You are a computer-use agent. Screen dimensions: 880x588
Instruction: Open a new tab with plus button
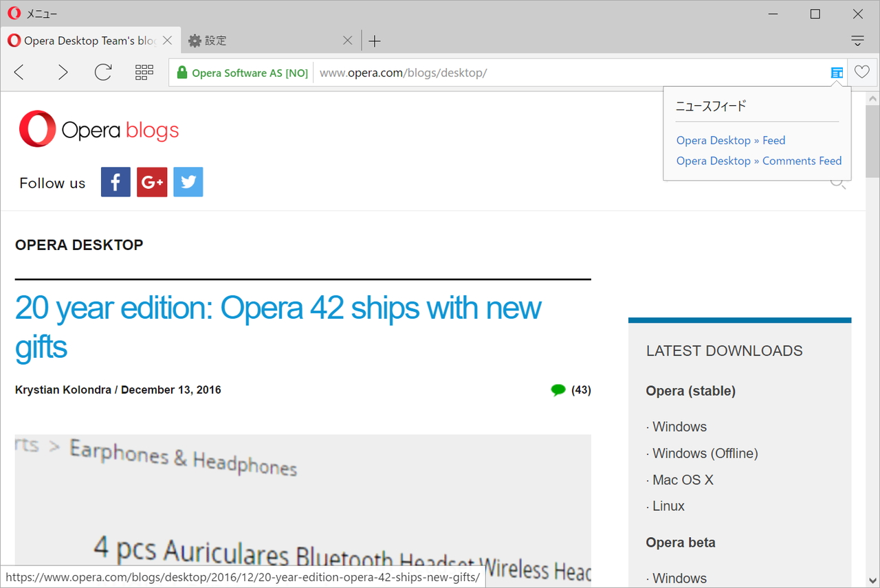[x=374, y=41]
